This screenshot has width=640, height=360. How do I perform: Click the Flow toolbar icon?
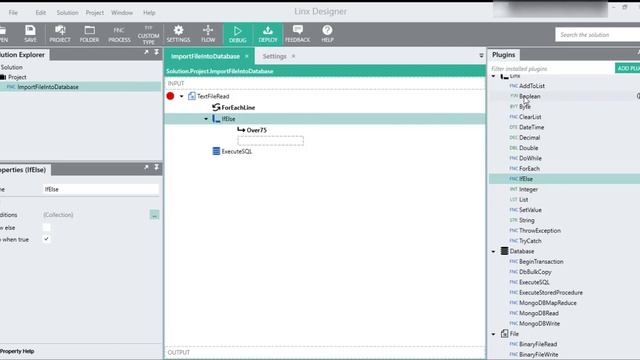click(x=208, y=34)
